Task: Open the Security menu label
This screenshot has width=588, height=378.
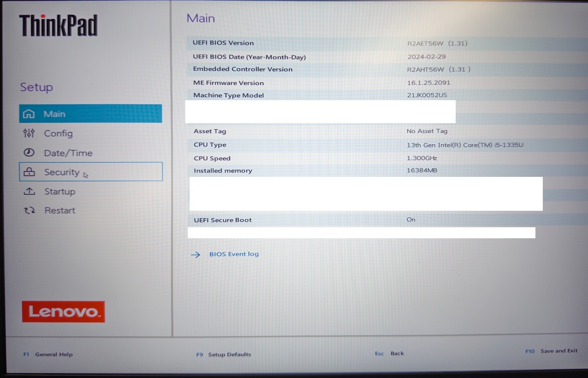Action: pyautogui.click(x=62, y=172)
